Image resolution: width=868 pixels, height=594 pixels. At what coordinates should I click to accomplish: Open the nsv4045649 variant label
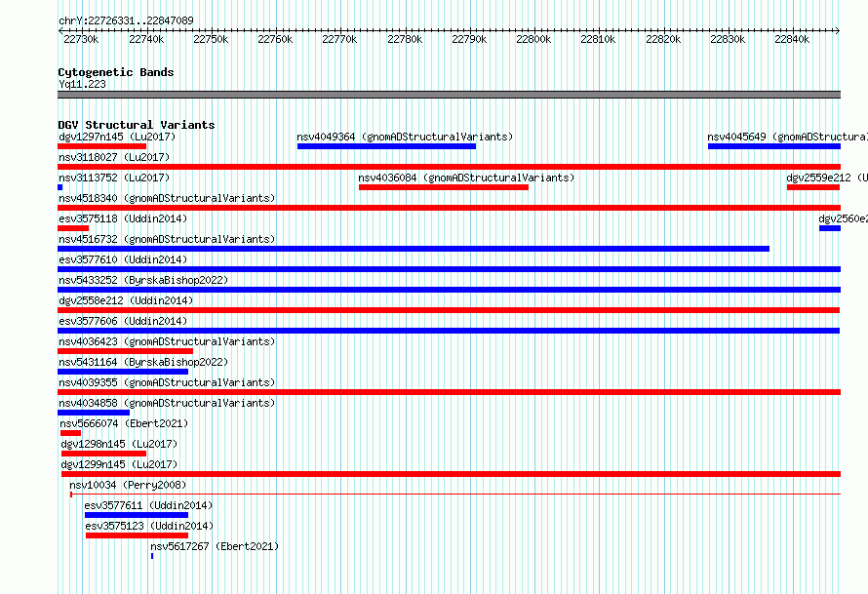(787, 137)
